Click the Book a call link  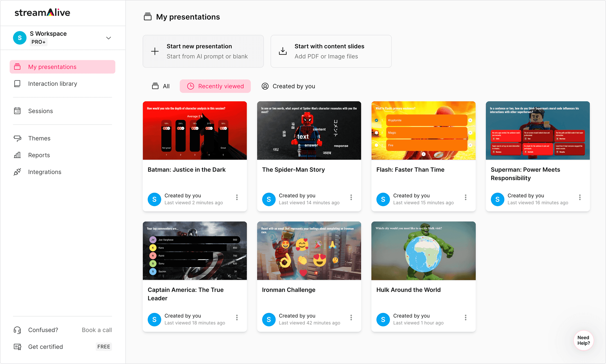tap(96, 330)
